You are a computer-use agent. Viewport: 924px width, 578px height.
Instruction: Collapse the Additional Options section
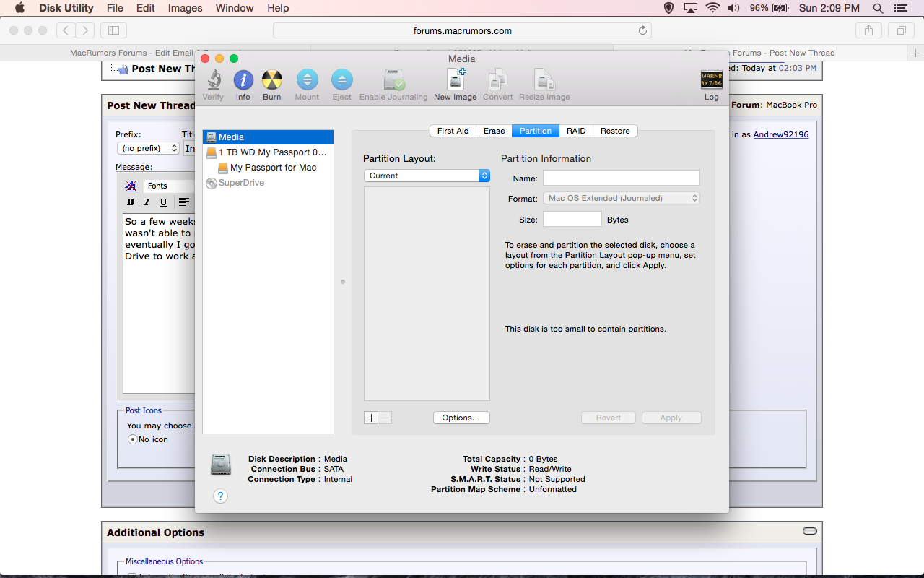point(810,531)
